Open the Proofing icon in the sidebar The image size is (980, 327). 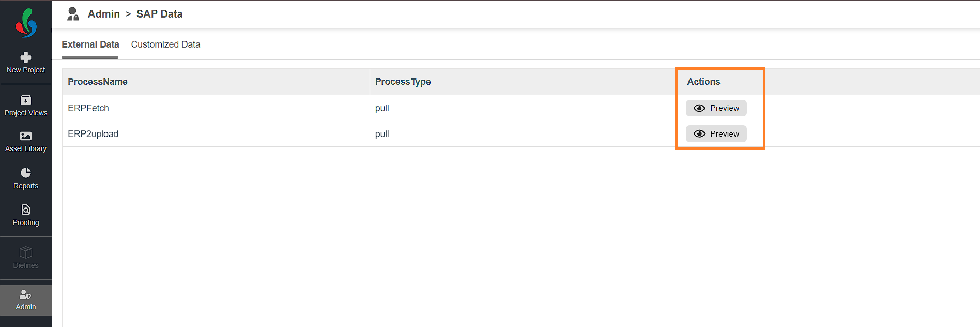(26, 210)
